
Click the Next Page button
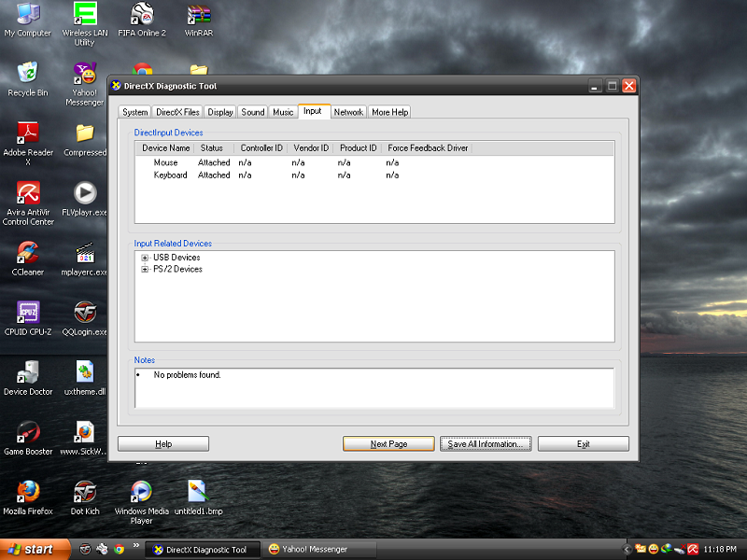(x=388, y=444)
